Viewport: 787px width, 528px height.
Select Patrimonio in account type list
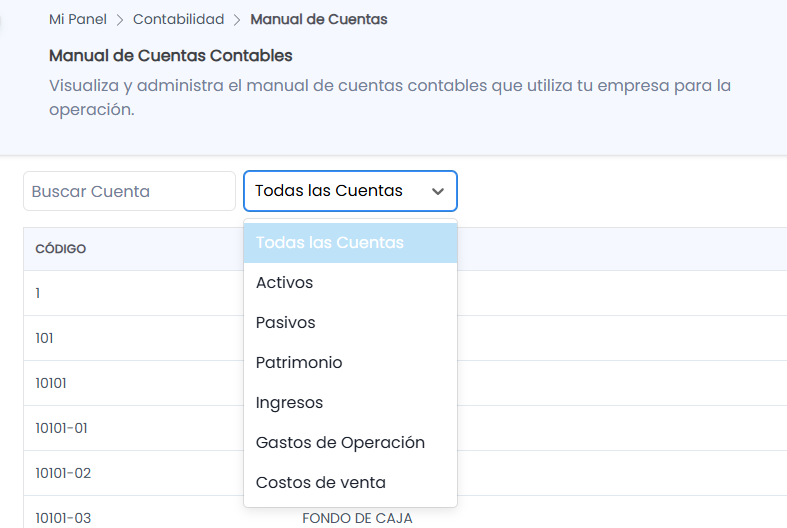point(350,363)
